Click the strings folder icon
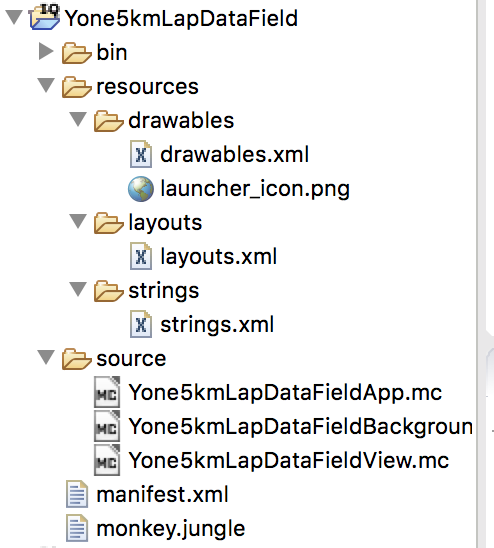Image resolution: width=494 pixels, height=548 pixels. point(109,291)
